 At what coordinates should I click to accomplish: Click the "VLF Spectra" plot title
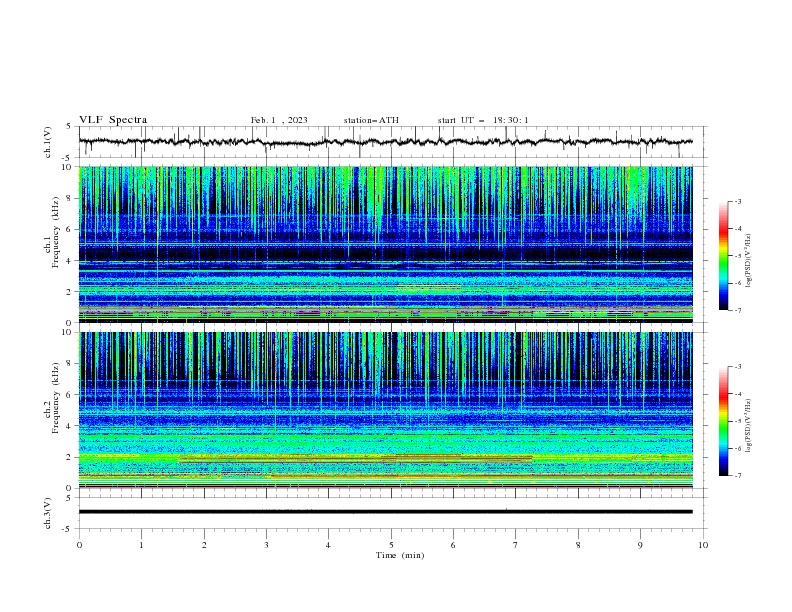click(113, 120)
